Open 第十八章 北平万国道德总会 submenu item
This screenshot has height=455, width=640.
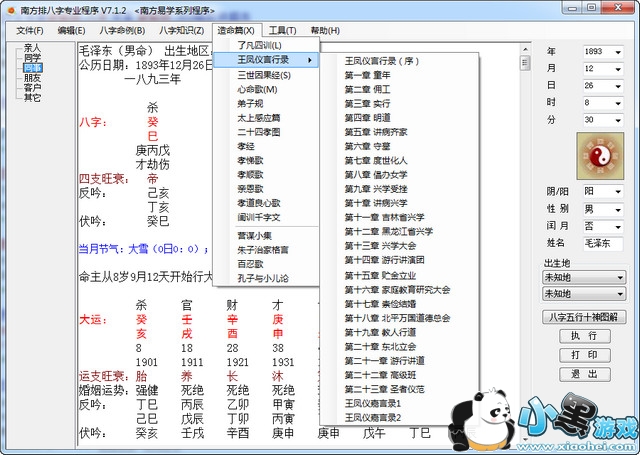coord(399,318)
